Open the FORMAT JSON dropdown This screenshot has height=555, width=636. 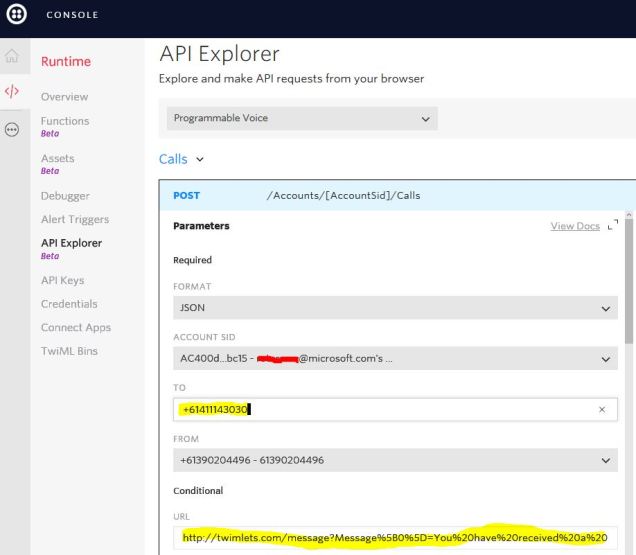(394, 309)
